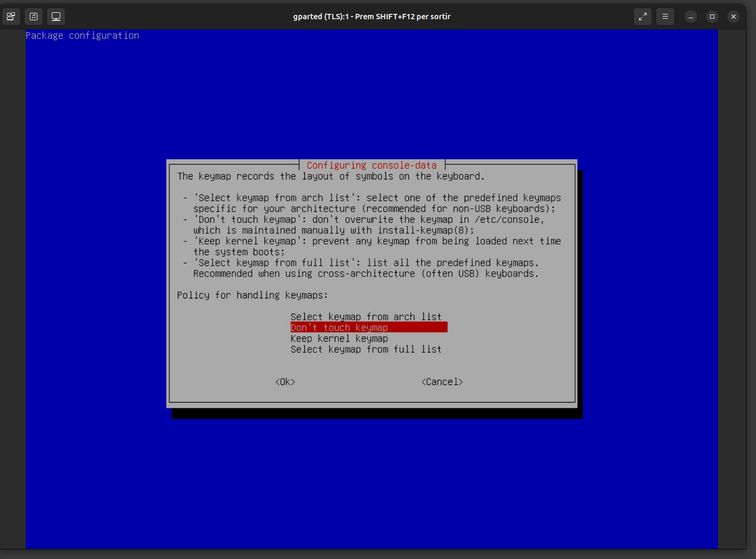Choose 'Select keymap from arch list' option
This screenshot has height=559, width=756.
[x=366, y=317]
